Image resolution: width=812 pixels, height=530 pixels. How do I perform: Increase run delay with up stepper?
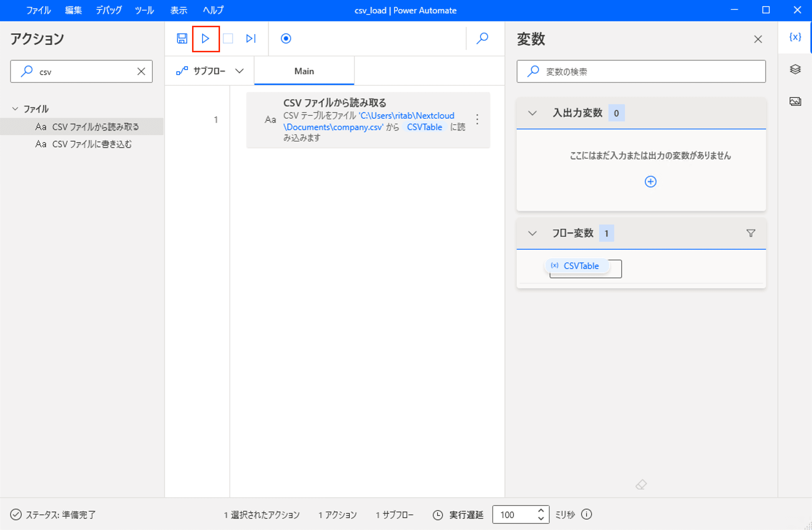[x=541, y=511]
